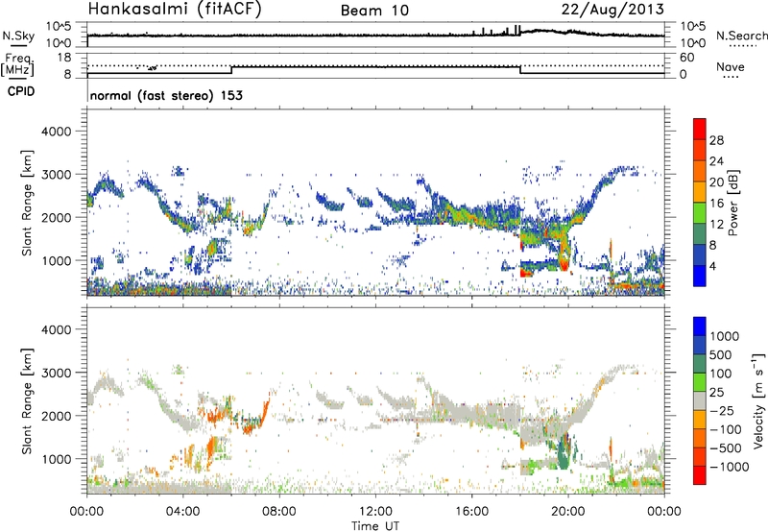Pick the red -1000 velocity swatch
This screenshot has width=768, height=532.
pos(700,474)
